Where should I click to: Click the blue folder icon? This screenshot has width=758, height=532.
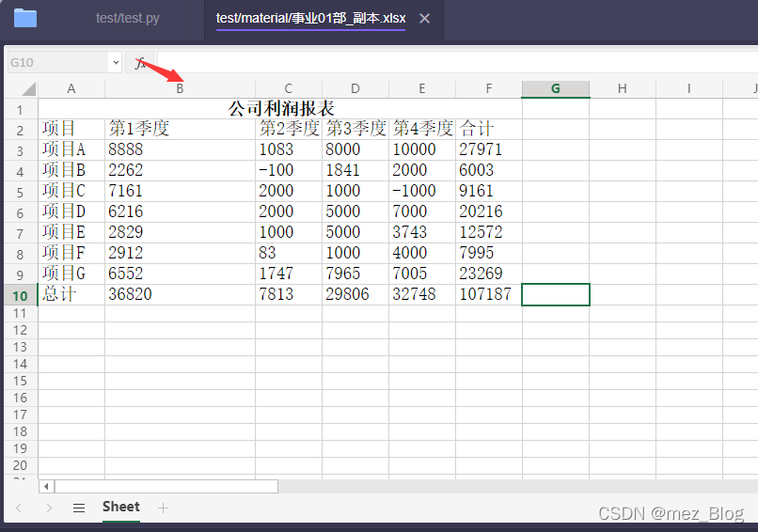25,19
